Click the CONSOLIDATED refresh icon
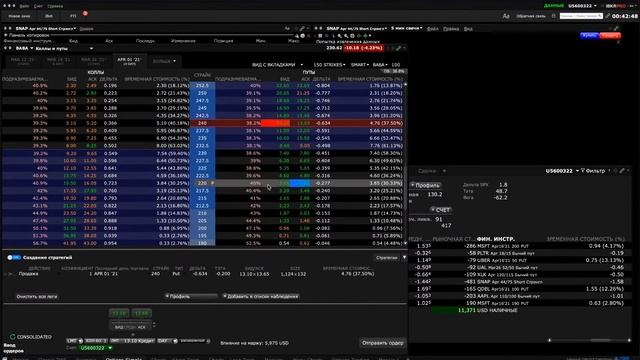640x360 pixels. click(13, 337)
